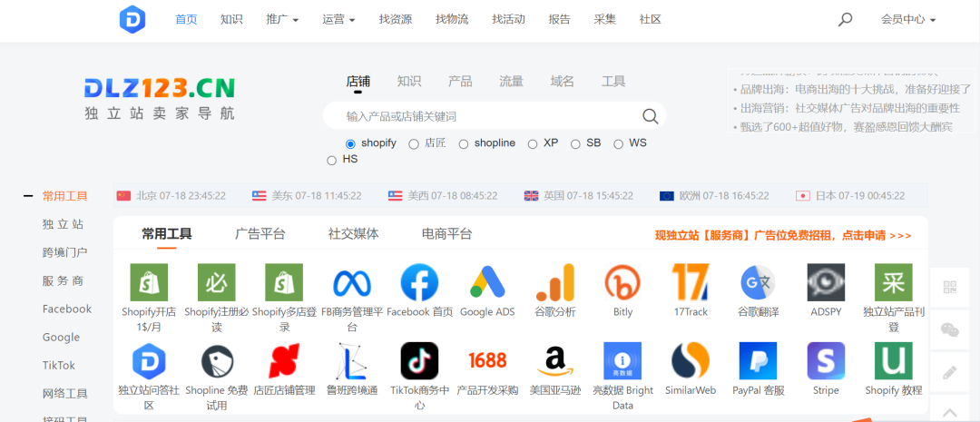
Task: Open the Facebook 首页 icon
Action: (419, 282)
